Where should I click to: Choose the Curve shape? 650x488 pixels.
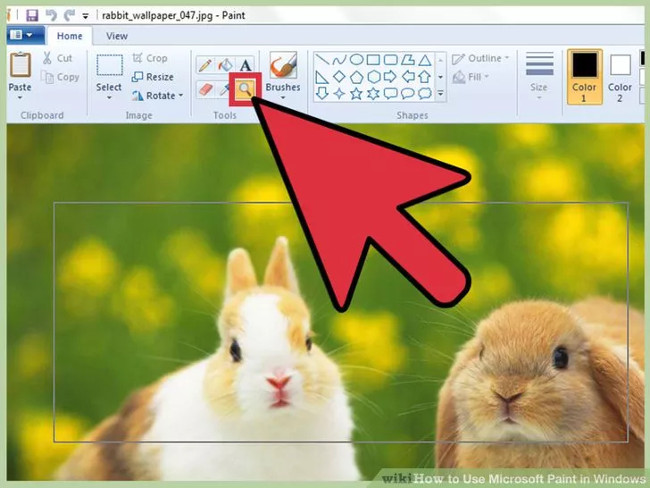tap(339, 60)
